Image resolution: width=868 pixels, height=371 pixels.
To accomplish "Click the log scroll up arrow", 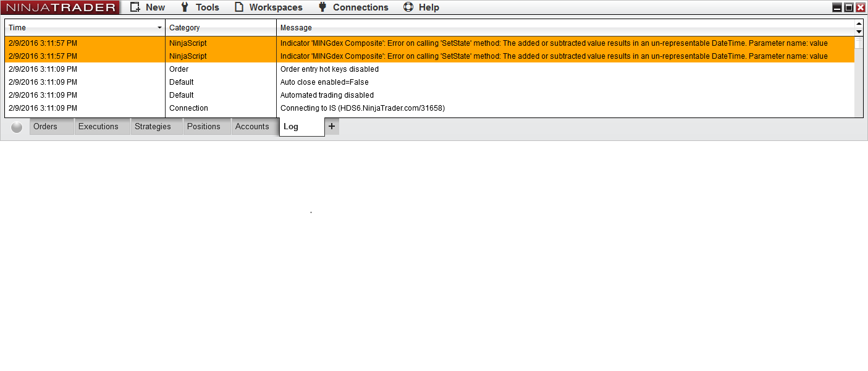I will [x=859, y=23].
